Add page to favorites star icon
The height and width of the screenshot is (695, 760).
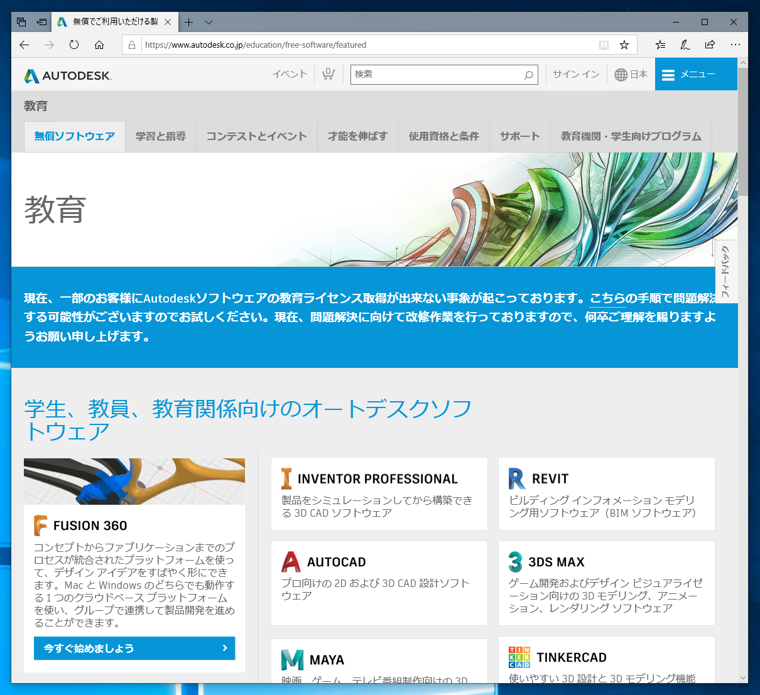click(x=624, y=45)
